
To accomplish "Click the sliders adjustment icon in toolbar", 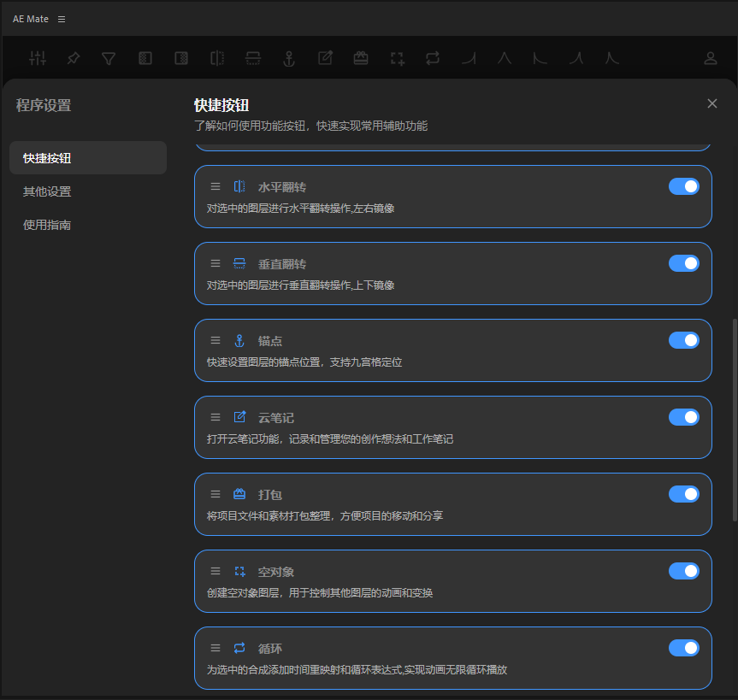I will [38, 58].
